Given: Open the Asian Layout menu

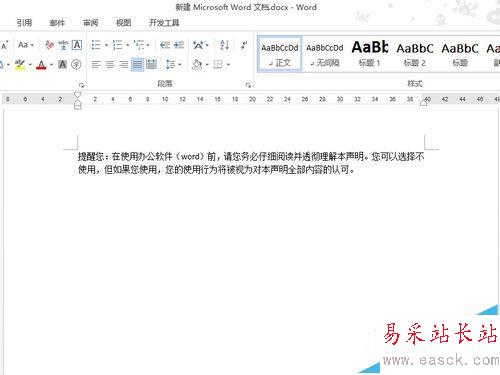Looking at the screenshot, I should pyautogui.click(x=201, y=45).
